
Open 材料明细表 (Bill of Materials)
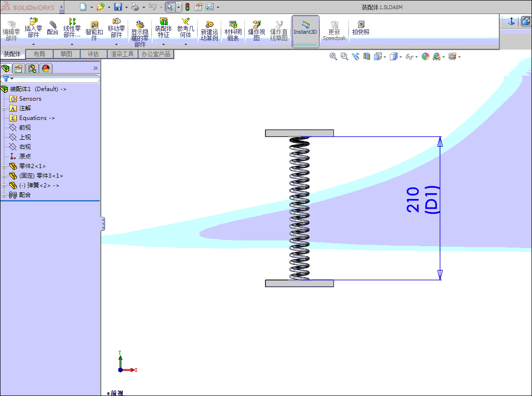(x=233, y=31)
